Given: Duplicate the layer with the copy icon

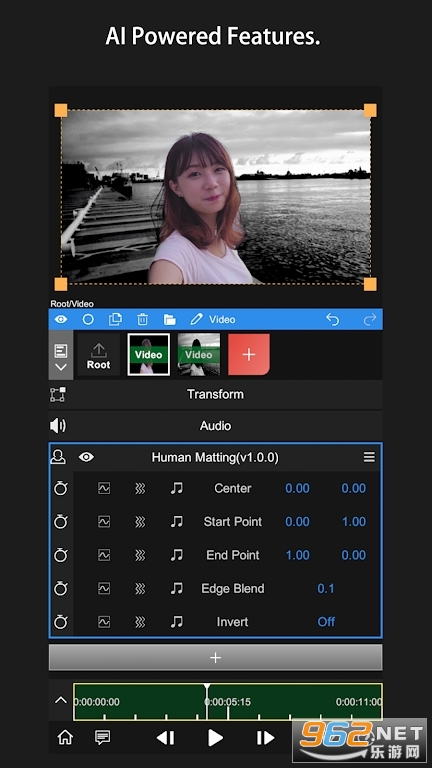Looking at the screenshot, I should click(115, 319).
